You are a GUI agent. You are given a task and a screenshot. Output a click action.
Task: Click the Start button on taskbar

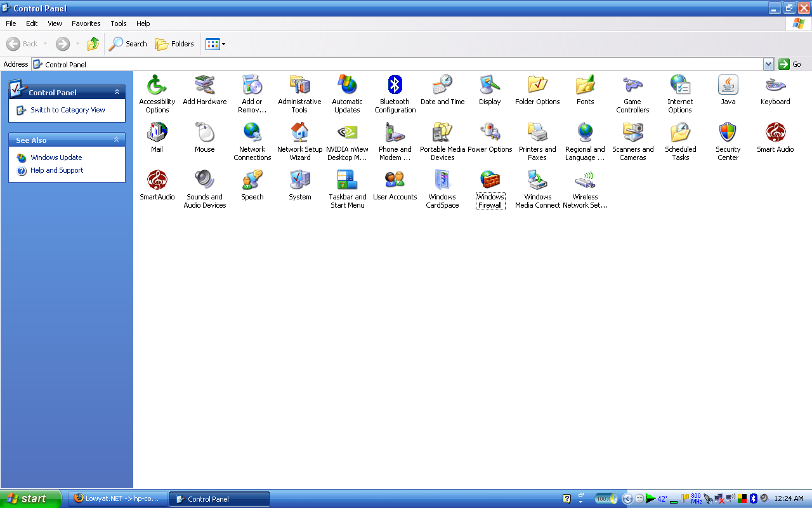(x=30, y=498)
